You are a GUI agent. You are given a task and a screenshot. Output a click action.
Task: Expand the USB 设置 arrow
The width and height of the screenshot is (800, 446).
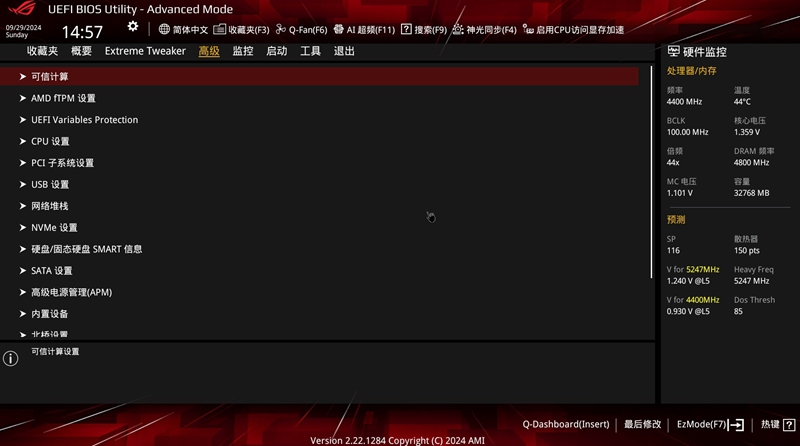click(22, 184)
